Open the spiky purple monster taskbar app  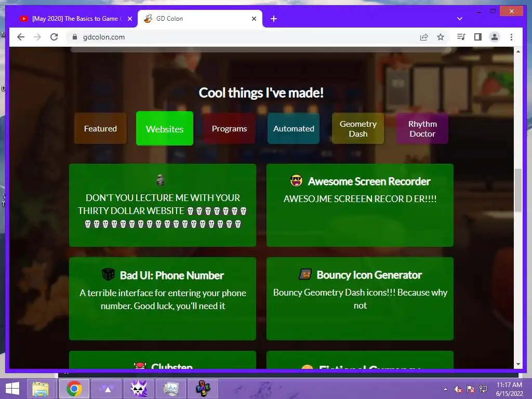coord(139,389)
